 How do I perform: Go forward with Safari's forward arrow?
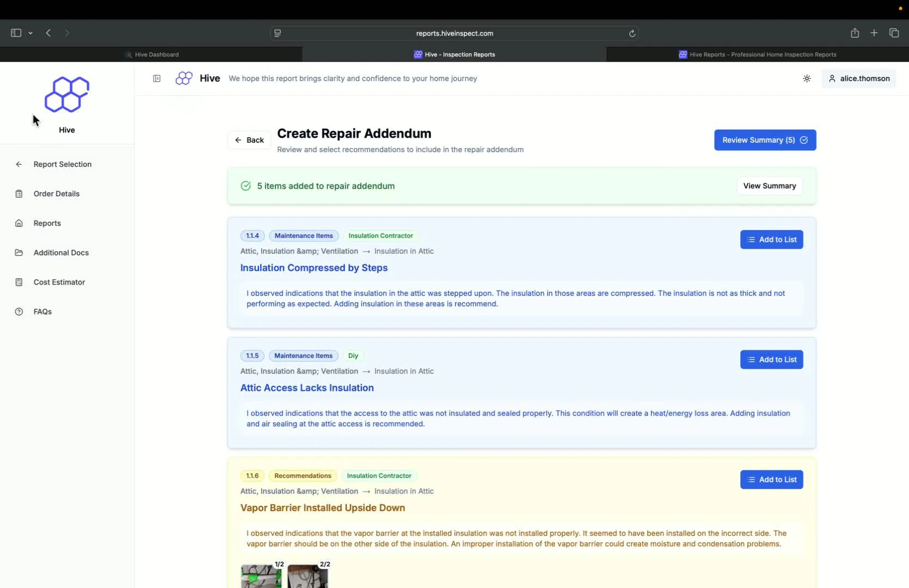(x=67, y=33)
